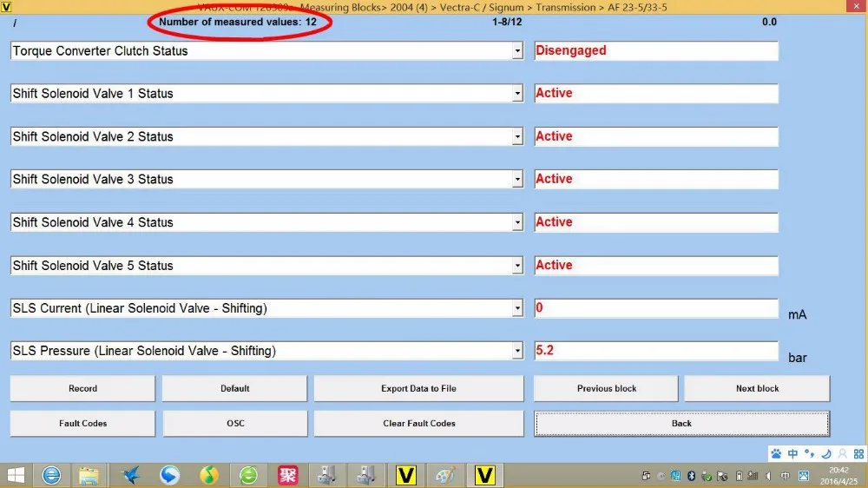Click the '1-8/12' block range text
Viewport: 868px width, 488px height.
pos(507,23)
